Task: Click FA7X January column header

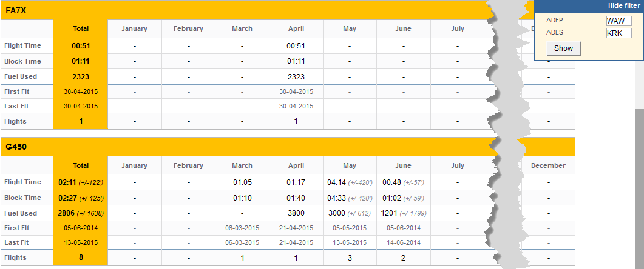Action: click(134, 28)
